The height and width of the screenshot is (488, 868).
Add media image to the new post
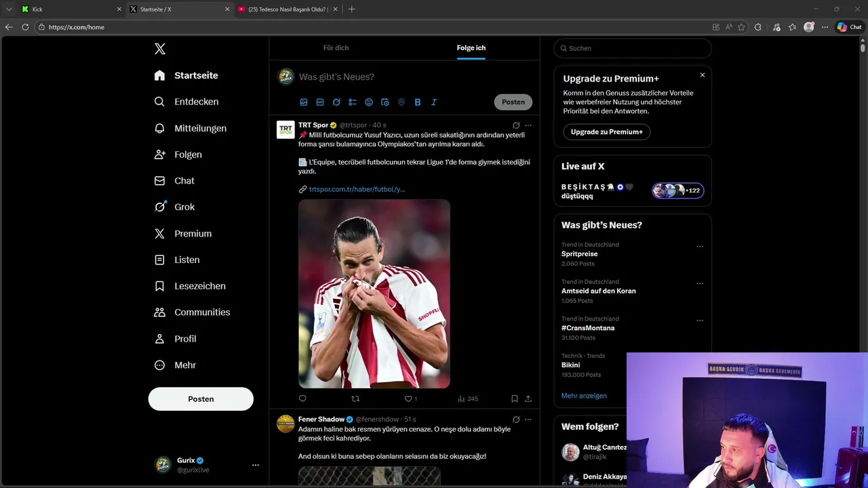point(304,102)
